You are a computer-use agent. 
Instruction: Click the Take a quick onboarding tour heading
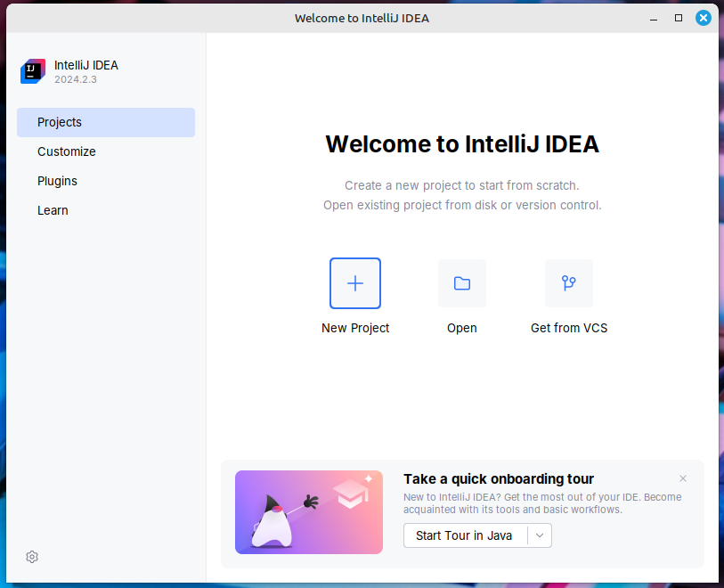(498, 478)
